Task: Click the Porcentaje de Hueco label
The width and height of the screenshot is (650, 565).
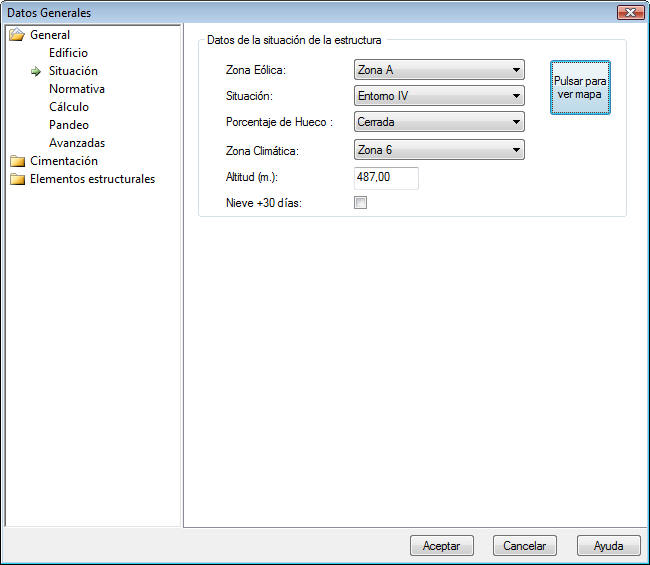Action: (x=279, y=122)
